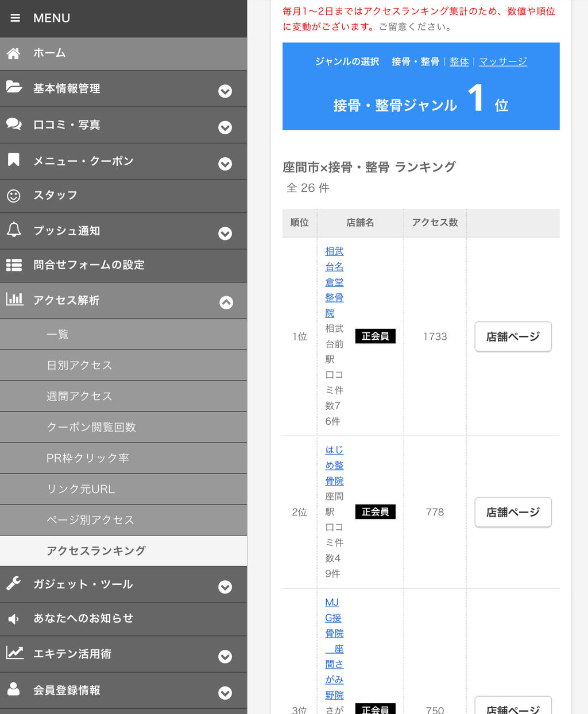The width and height of the screenshot is (588, 714).
Task: Click 店舗ページ button for rank 3位
Action: pyautogui.click(x=513, y=706)
